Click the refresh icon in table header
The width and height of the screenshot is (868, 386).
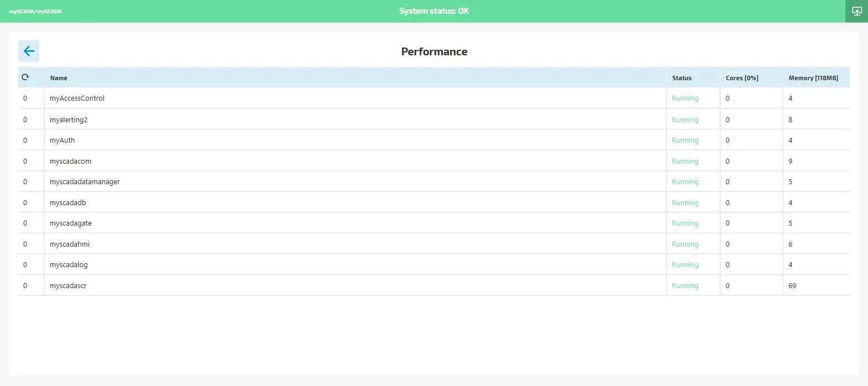coord(25,77)
